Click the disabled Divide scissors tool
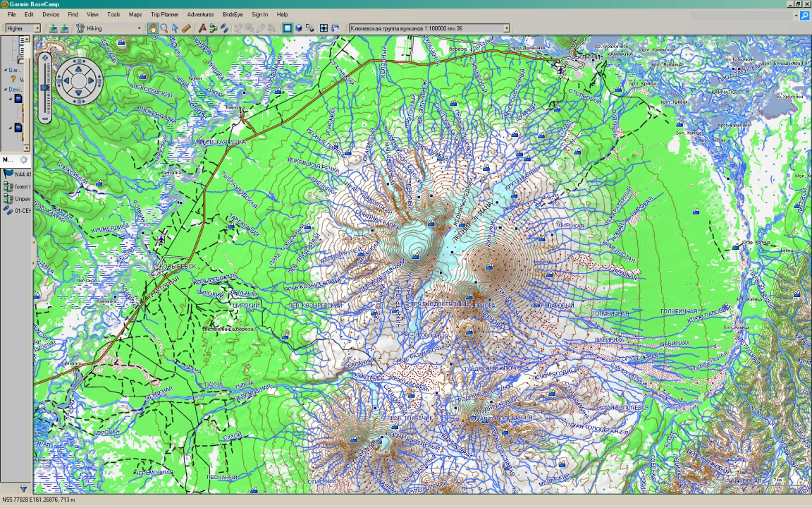This screenshot has width=812, height=508. (271, 28)
